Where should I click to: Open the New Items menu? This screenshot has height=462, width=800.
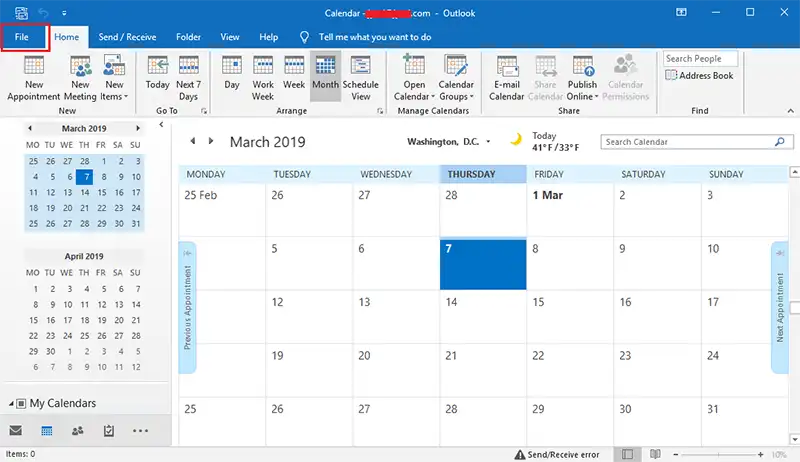114,79
